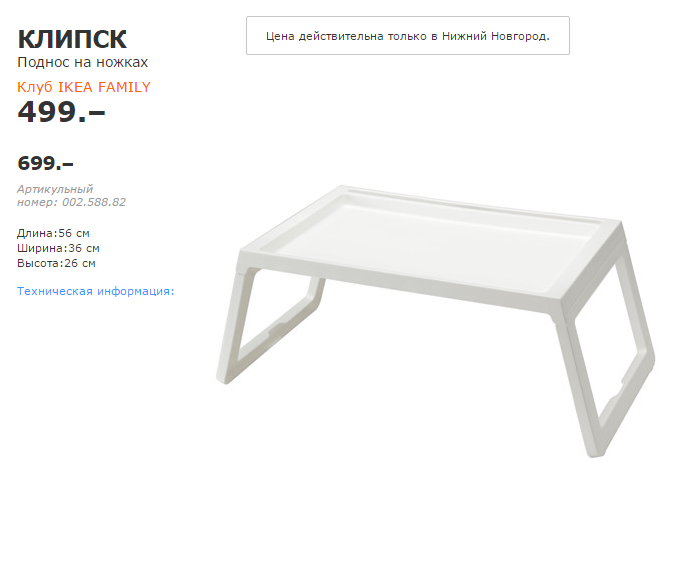Open the Техническая информация link

(95, 291)
